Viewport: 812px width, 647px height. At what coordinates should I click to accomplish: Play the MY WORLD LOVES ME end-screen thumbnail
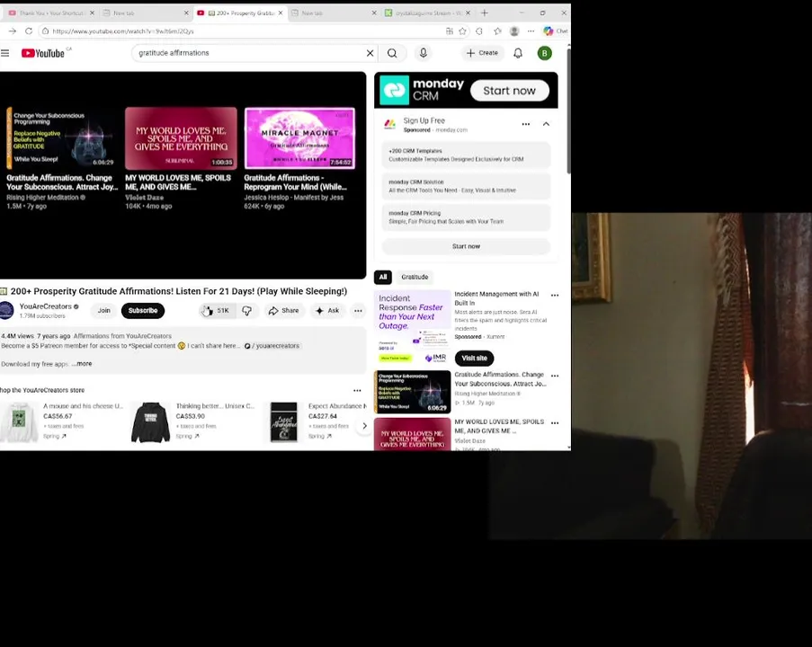[x=181, y=138]
